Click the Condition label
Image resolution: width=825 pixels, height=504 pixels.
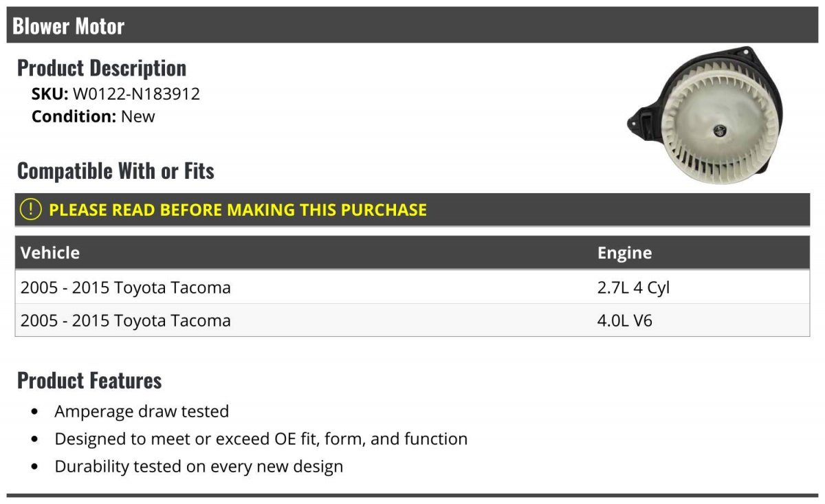tap(74, 116)
